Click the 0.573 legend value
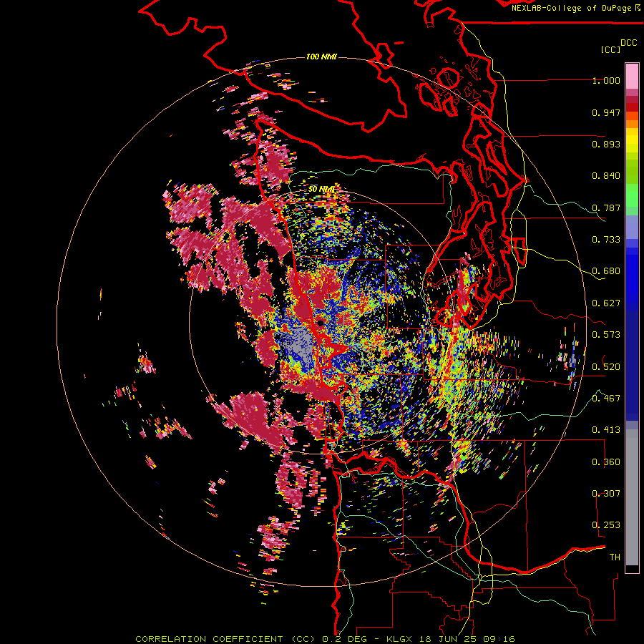644x644 pixels. click(606, 335)
